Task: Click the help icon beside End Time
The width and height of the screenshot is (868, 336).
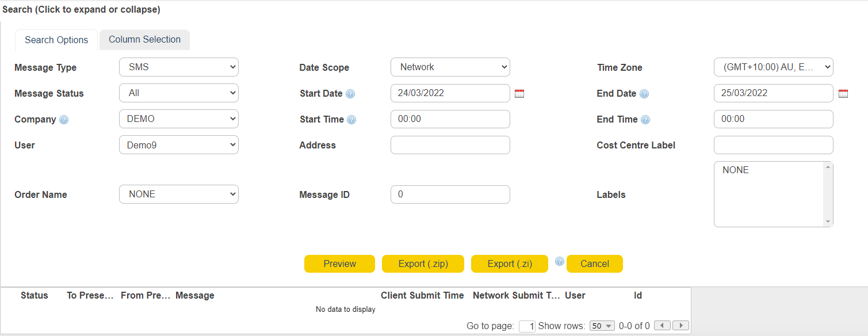Action: pyautogui.click(x=645, y=120)
